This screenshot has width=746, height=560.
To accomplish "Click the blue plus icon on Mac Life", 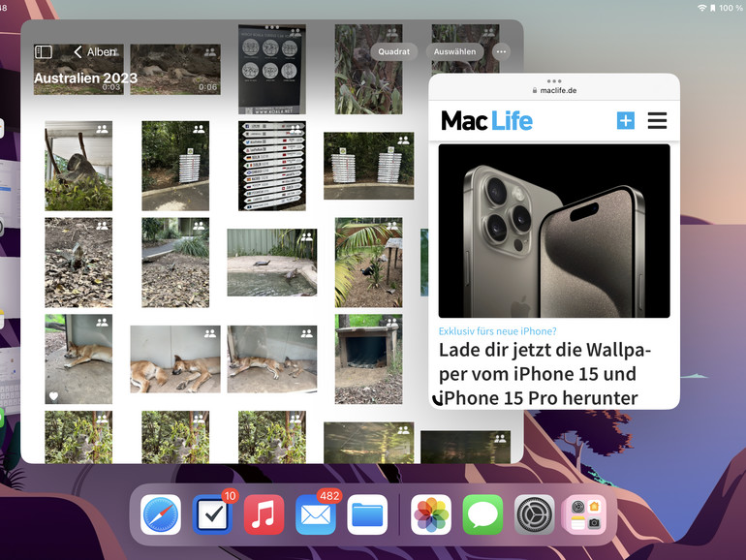I will click(625, 121).
